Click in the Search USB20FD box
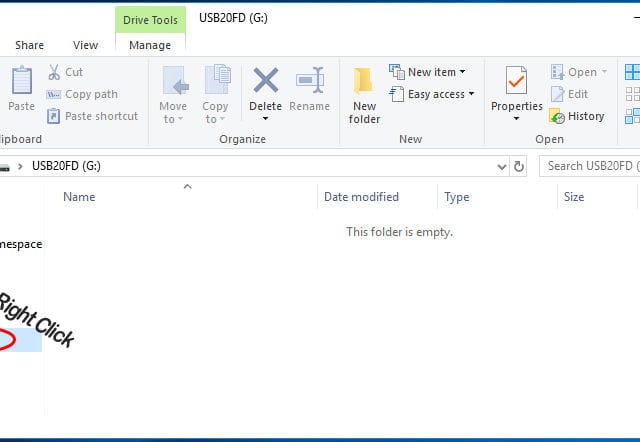 pos(589,166)
